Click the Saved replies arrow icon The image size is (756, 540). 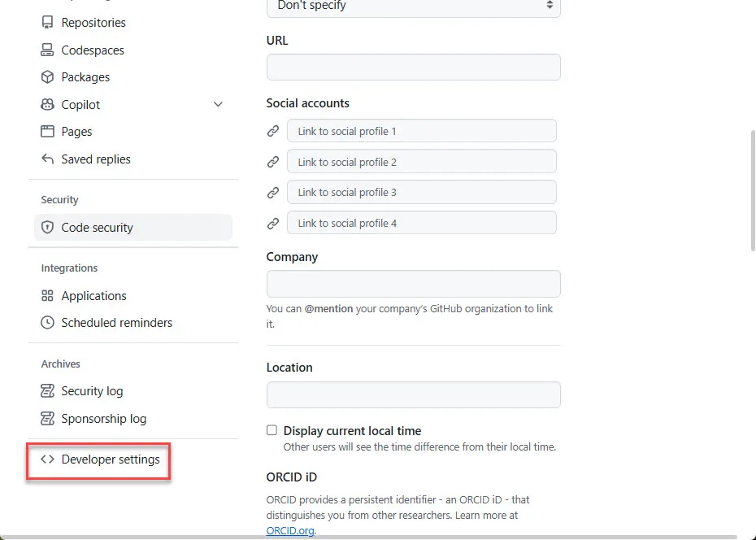click(46, 159)
